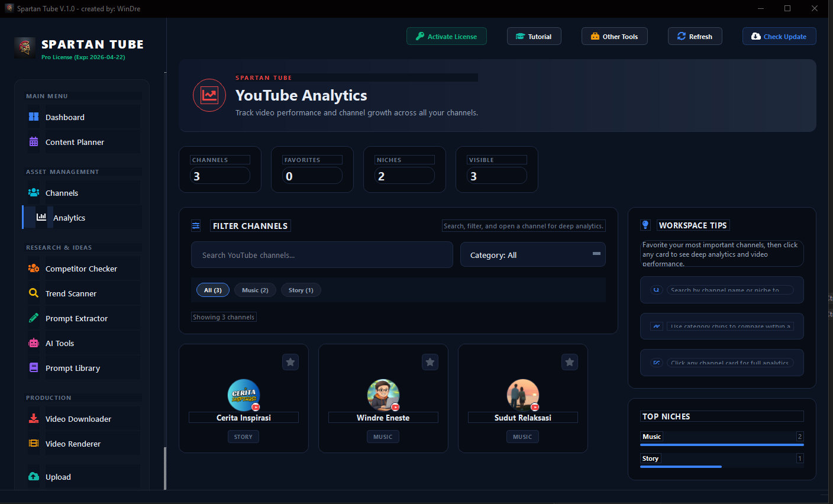The image size is (833, 504).
Task: Select the Content Planner calendar icon
Action: click(33, 142)
